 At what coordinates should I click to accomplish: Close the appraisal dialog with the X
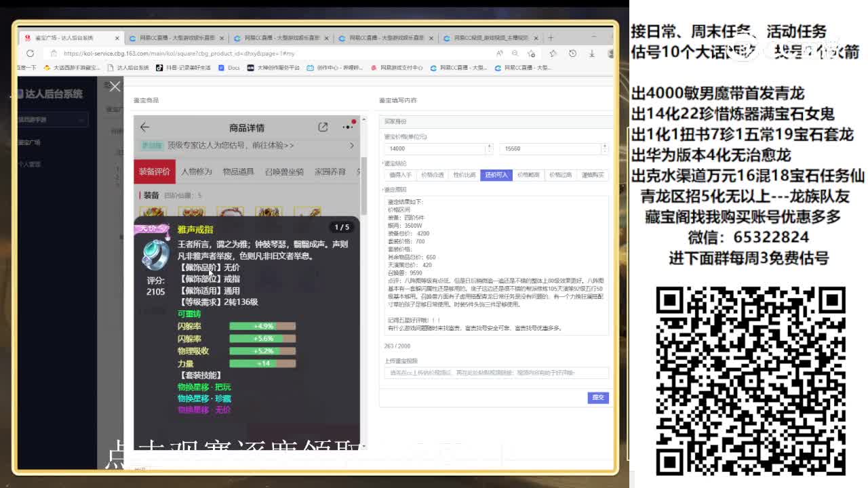(x=115, y=86)
